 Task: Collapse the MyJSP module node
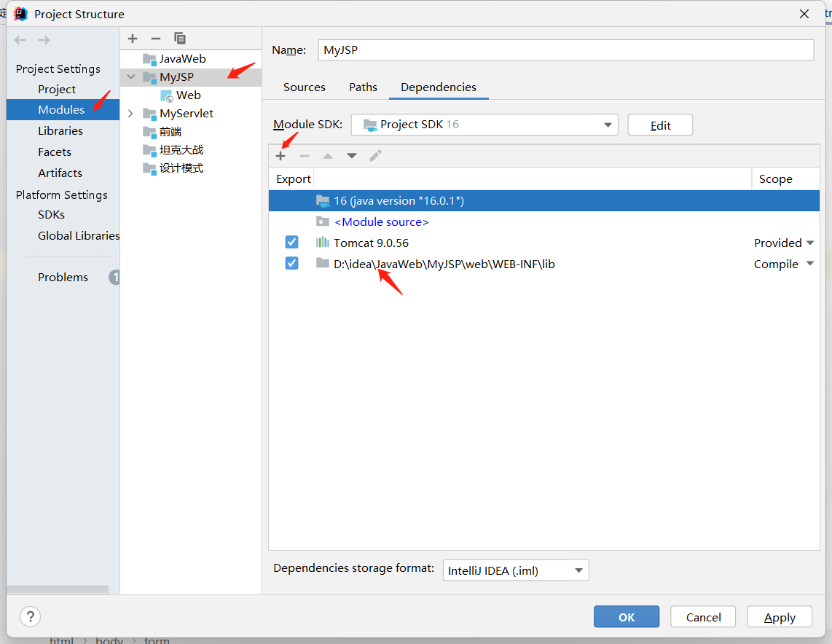131,77
